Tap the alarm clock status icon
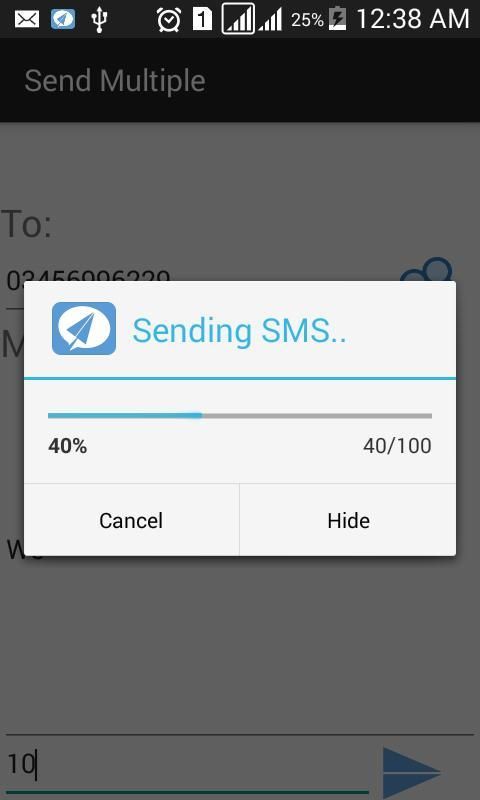The width and height of the screenshot is (480, 800). [168, 19]
